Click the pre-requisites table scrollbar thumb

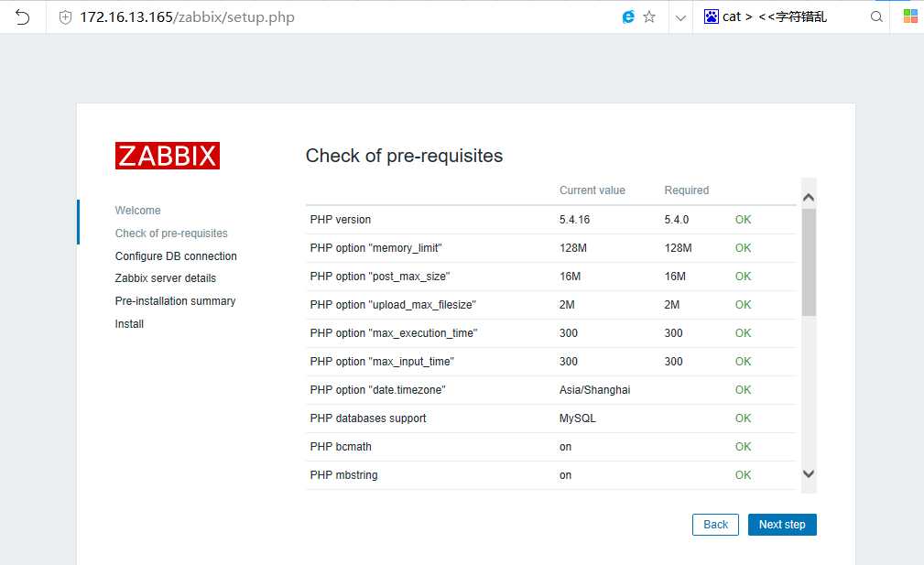pos(809,262)
